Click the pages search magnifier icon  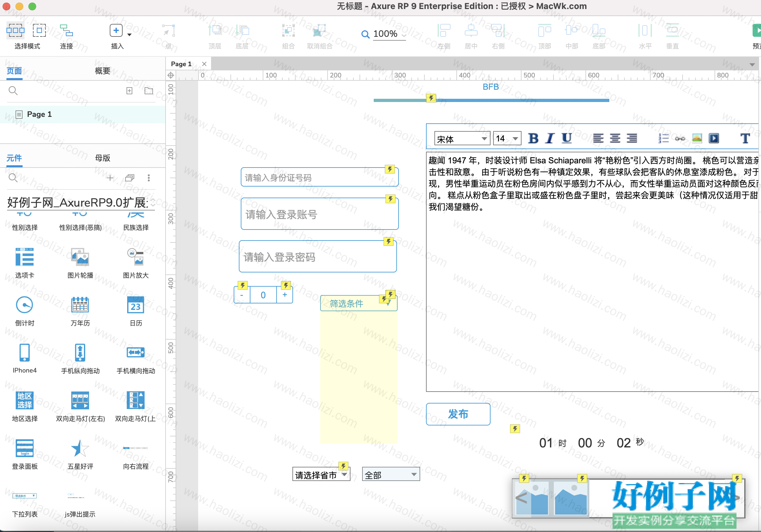(x=13, y=90)
